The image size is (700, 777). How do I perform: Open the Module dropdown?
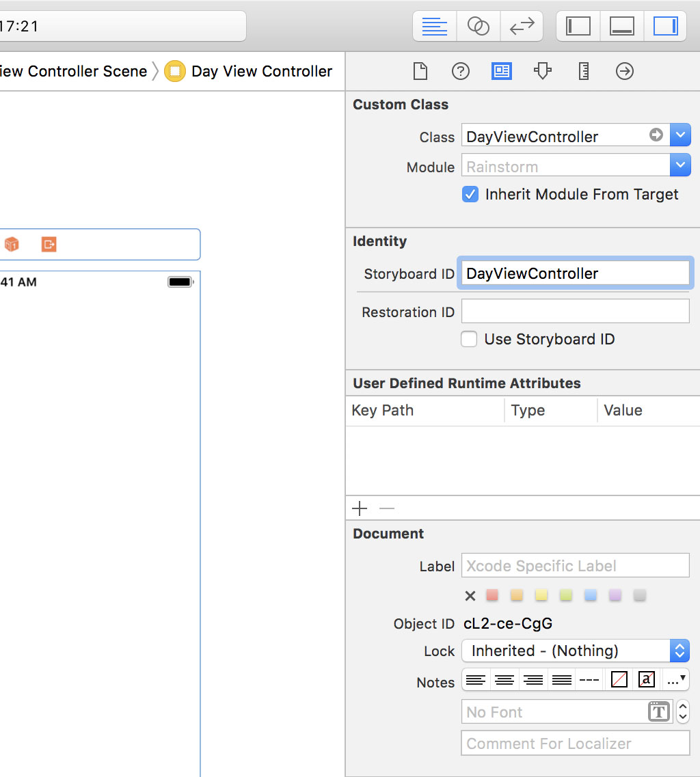click(681, 165)
